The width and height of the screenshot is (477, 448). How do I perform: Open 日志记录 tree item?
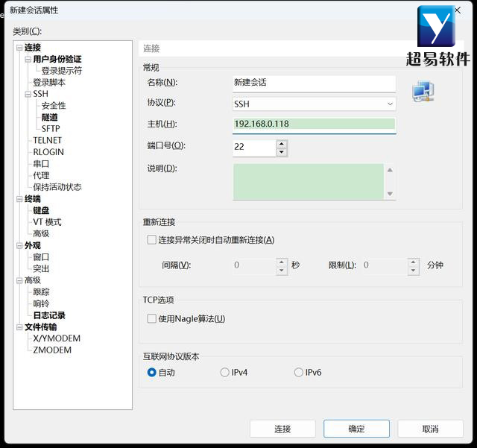(x=49, y=315)
